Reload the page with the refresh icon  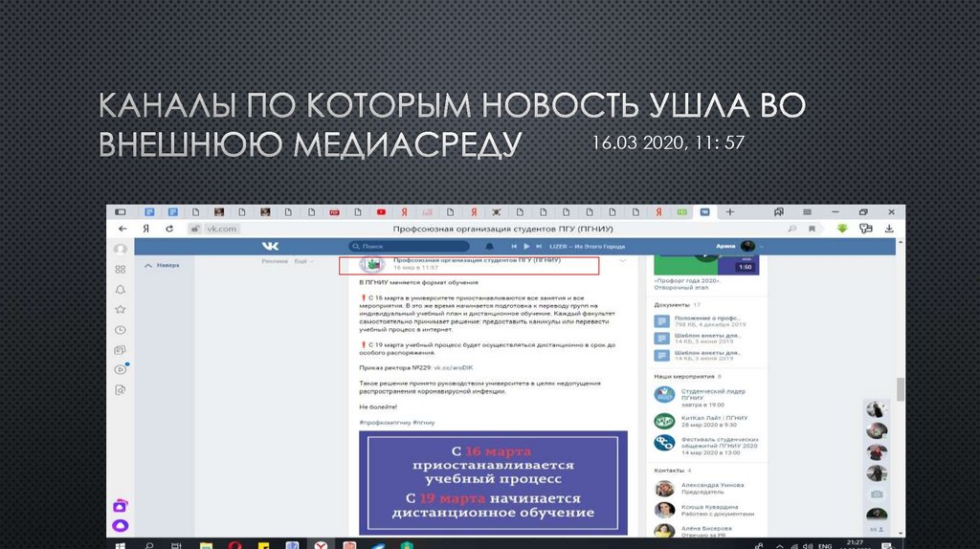click(168, 229)
